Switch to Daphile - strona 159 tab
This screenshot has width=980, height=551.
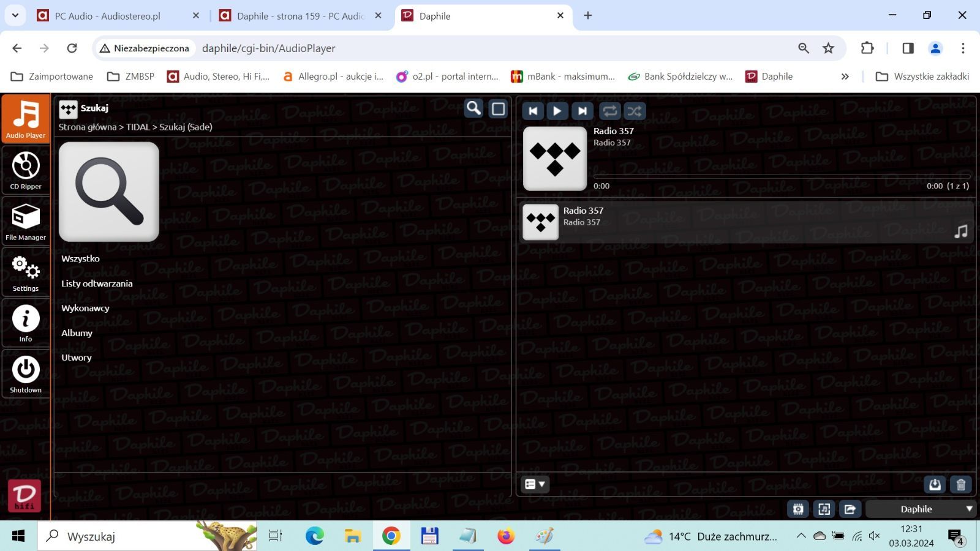(300, 16)
